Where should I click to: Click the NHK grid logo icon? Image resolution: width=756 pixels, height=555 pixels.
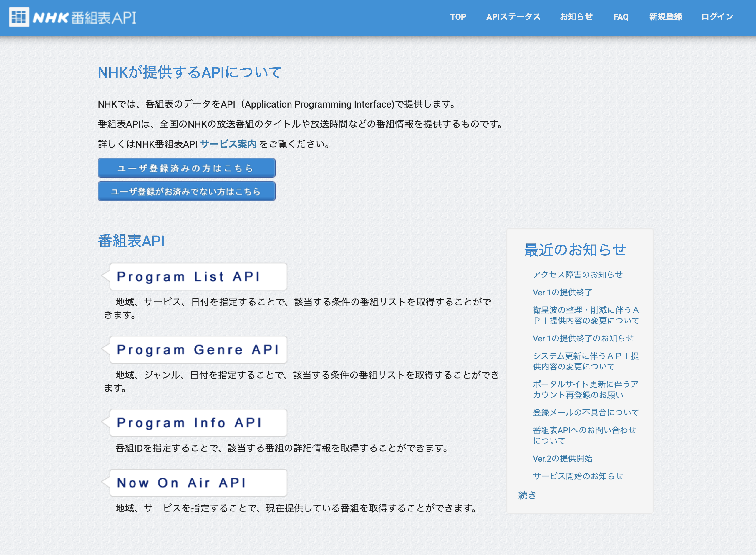[19, 17]
